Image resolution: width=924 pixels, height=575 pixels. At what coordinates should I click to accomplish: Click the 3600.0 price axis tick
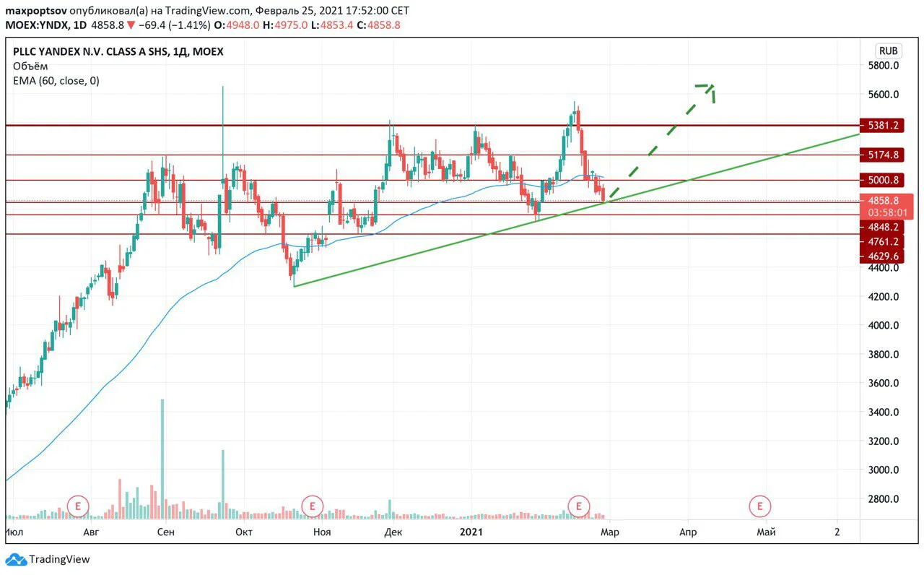click(x=883, y=384)
